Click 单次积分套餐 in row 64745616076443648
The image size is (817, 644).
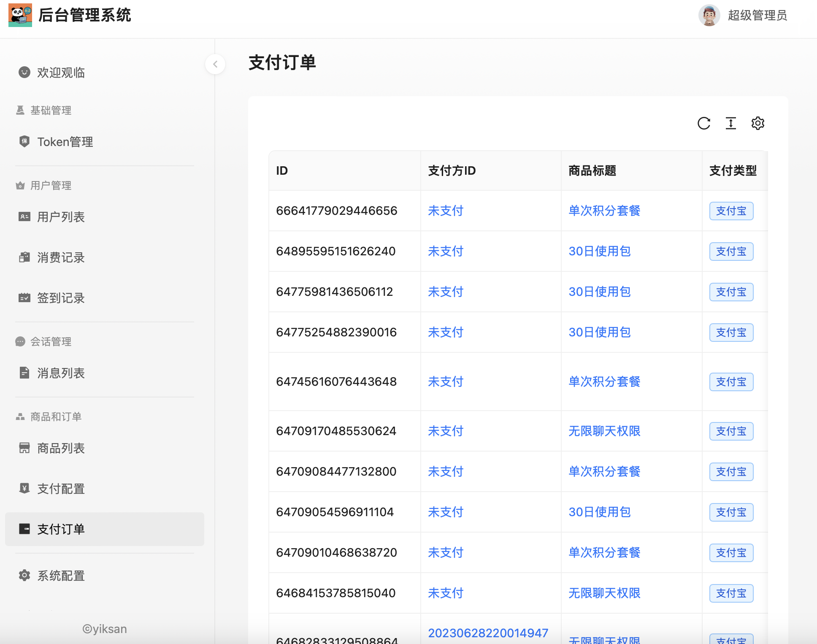click(604, 382)
